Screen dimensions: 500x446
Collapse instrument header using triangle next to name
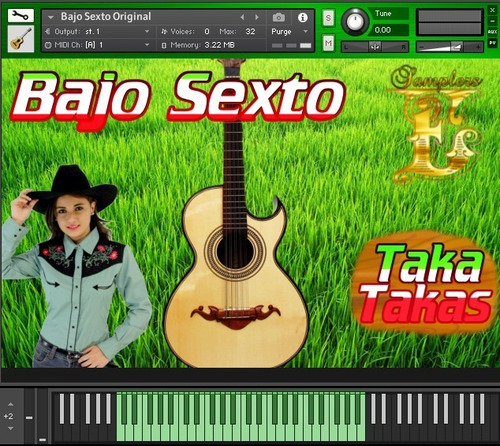[51, 17]
